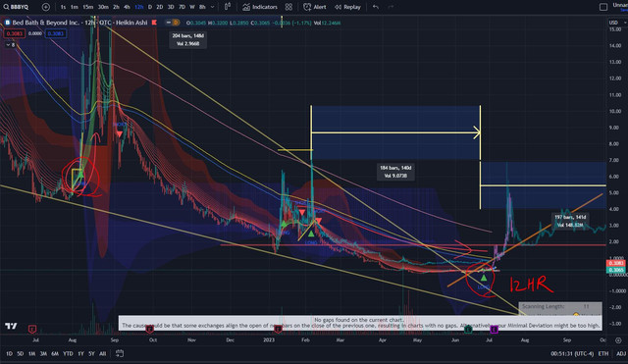
Task: Switch chart to the D interval
Action: coord(150,7)
